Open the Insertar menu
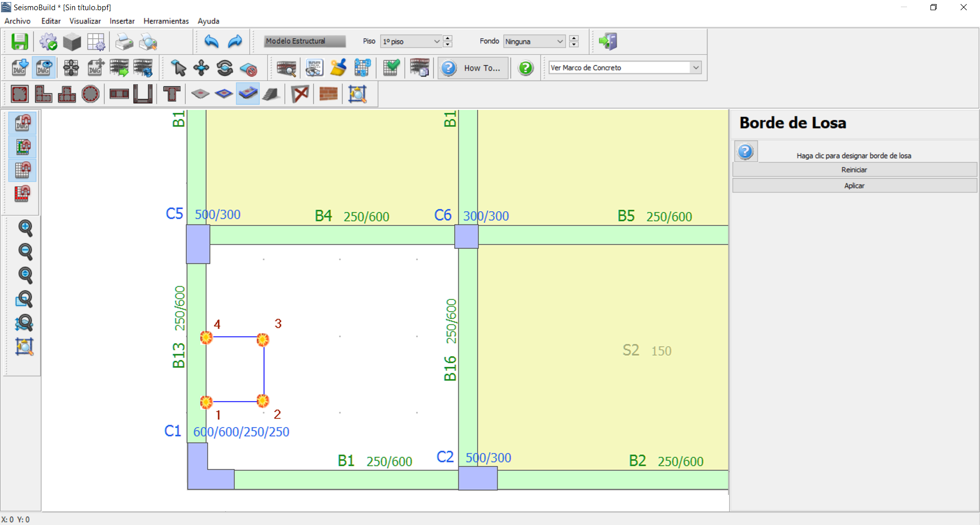The height and width of the screenshot is (525, 980). [122, 21]
